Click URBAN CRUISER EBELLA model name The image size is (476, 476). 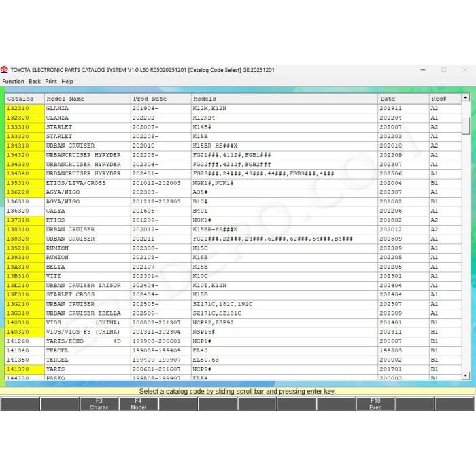pyautogui.click(x=83, y=313)
